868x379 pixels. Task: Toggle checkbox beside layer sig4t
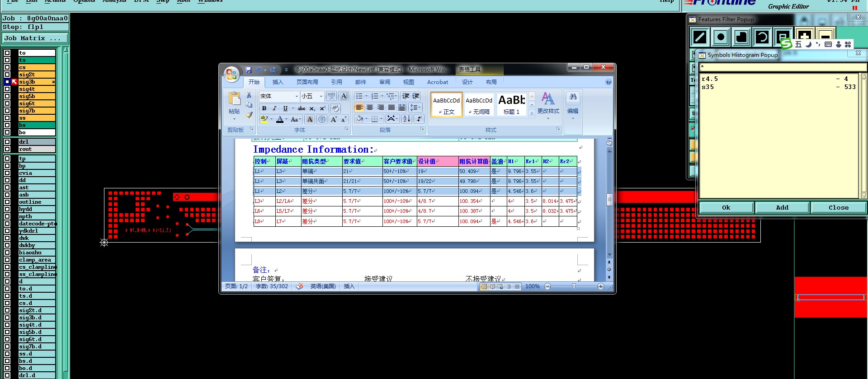7,89
